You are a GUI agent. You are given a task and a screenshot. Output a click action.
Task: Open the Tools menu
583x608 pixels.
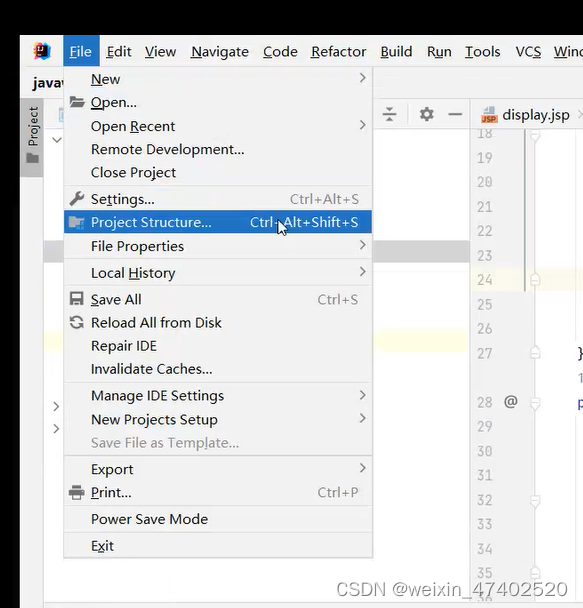483,51
